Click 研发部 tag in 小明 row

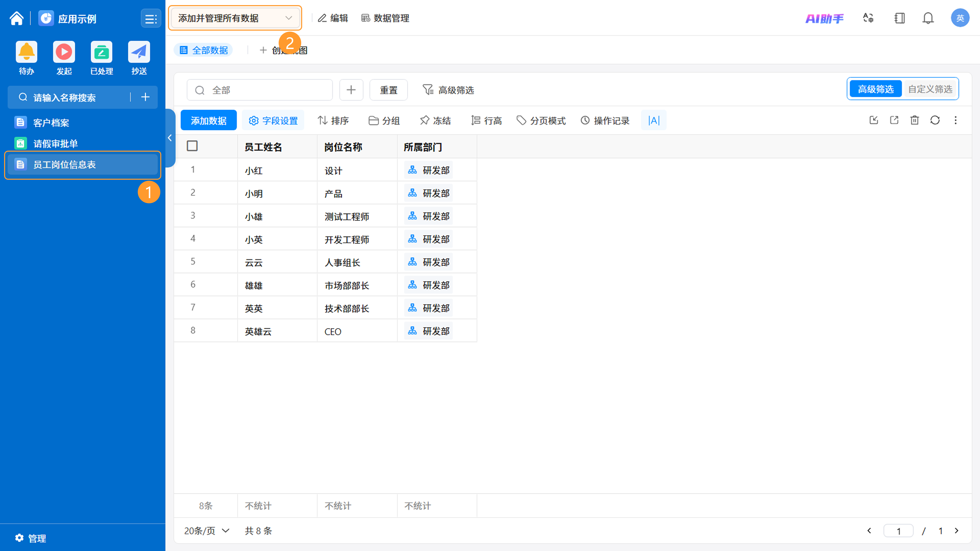pos(428,193)
